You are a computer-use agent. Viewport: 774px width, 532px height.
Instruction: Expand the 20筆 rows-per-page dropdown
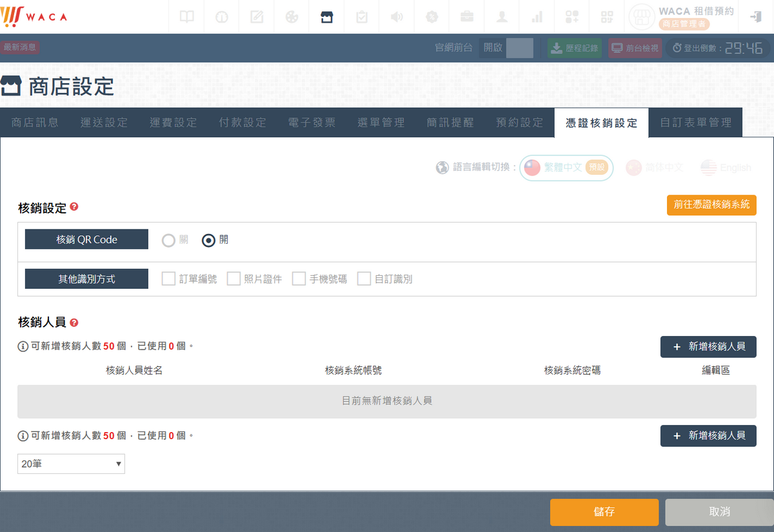click(71, 464)
